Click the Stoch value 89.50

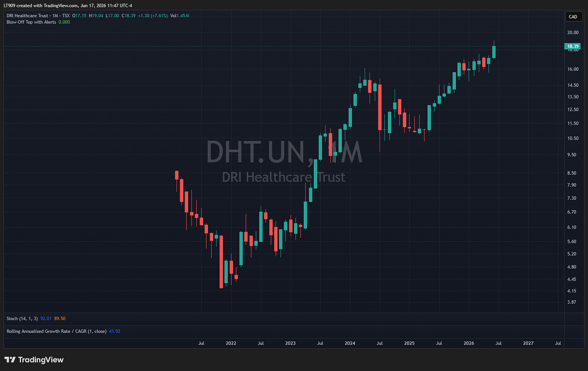(60, 319)
